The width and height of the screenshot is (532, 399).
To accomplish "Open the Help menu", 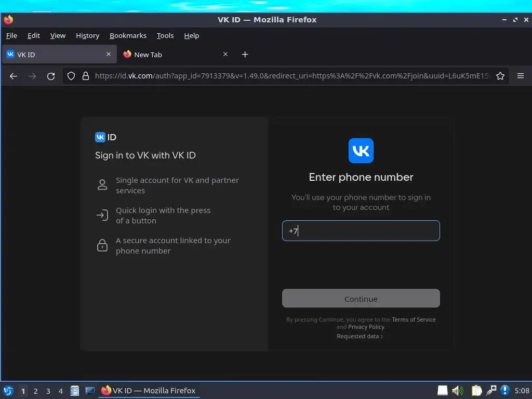I will click(191, 36).
